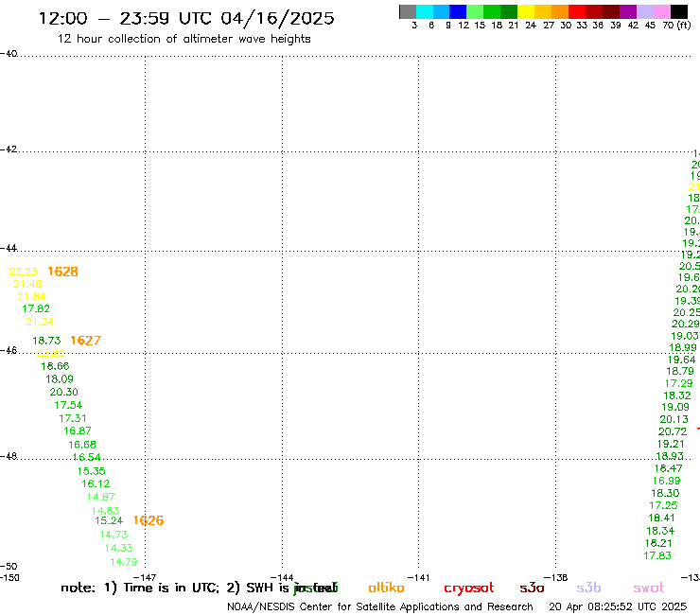Click the 20.30 wave height
700x615 pixels.
[63, 392]
